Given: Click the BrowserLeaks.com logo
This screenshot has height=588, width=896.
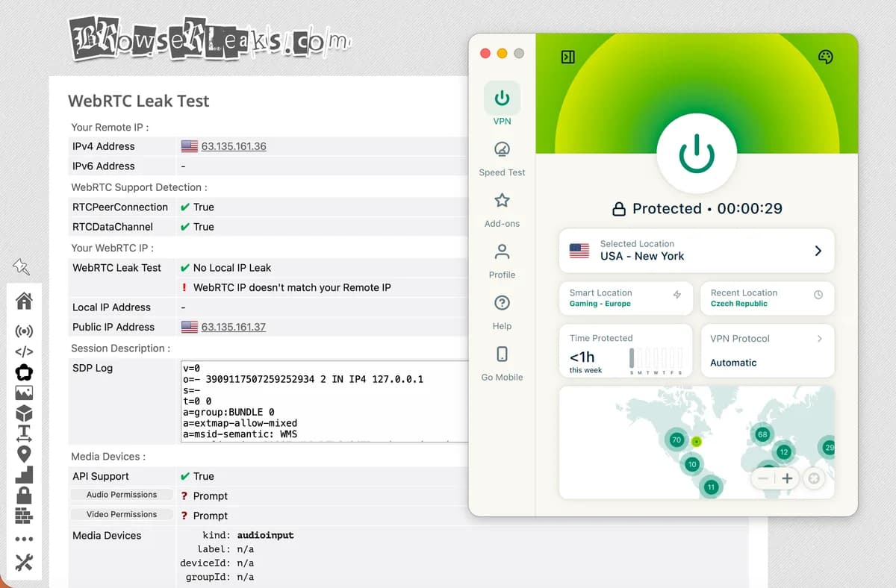Looking at the screenshot, I should pyautogui.click(x=209, y=38).
